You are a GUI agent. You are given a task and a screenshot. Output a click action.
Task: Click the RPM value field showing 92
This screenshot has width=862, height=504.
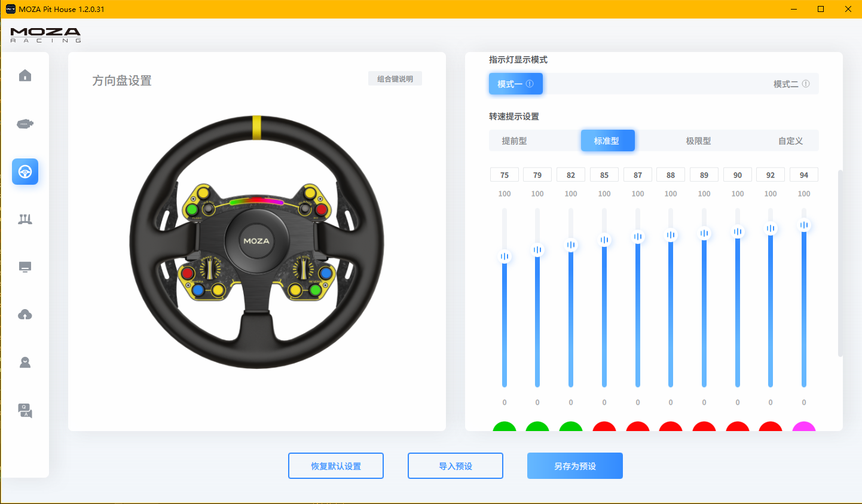(x=771, y=175)
